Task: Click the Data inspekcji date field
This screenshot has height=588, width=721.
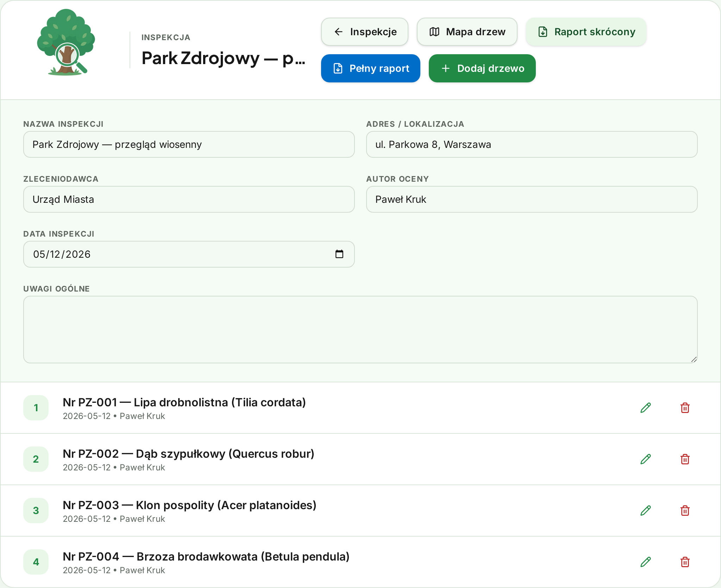Action: 189,254
